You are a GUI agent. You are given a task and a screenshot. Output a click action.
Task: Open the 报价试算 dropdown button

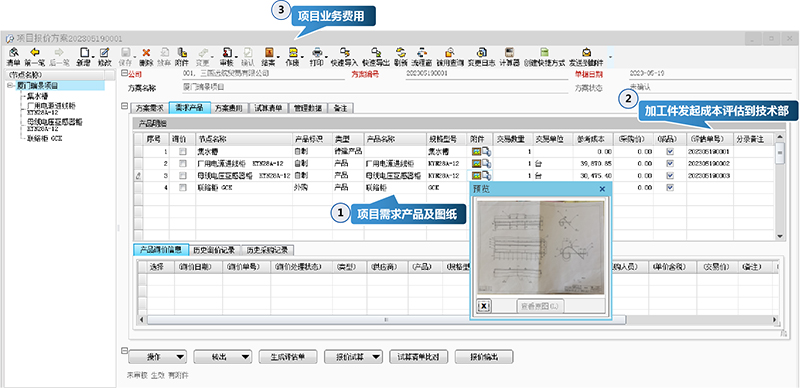coord(353,356)
